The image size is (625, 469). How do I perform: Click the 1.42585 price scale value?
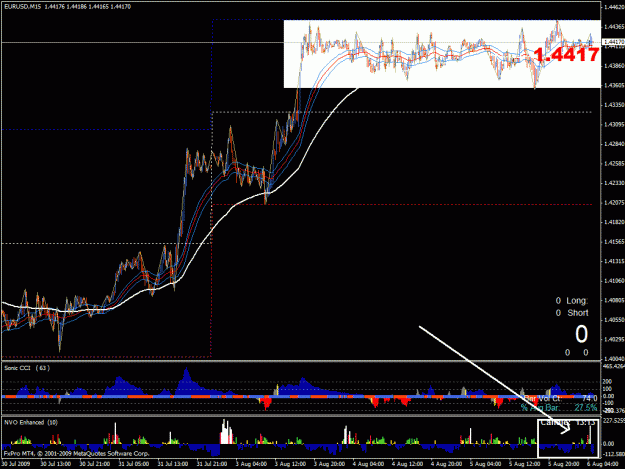click(x=614, y=163)
